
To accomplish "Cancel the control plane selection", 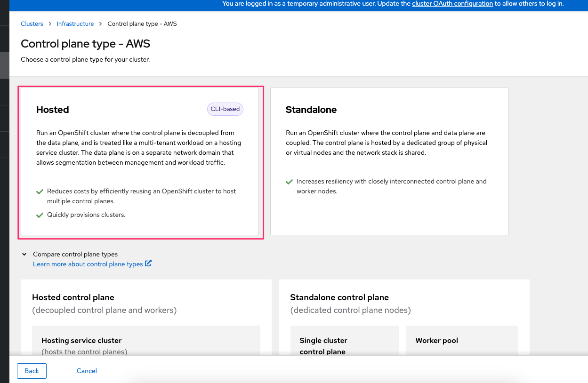I will tap(87, 371).
